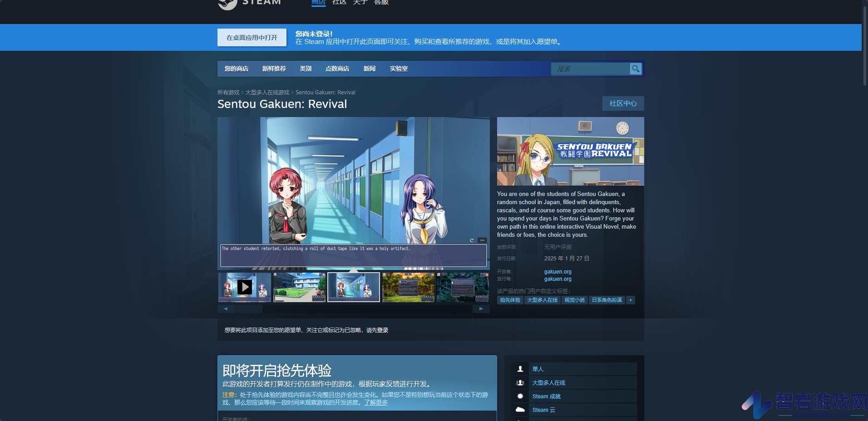Click the 单人 feature link

(x=538, y=369)
